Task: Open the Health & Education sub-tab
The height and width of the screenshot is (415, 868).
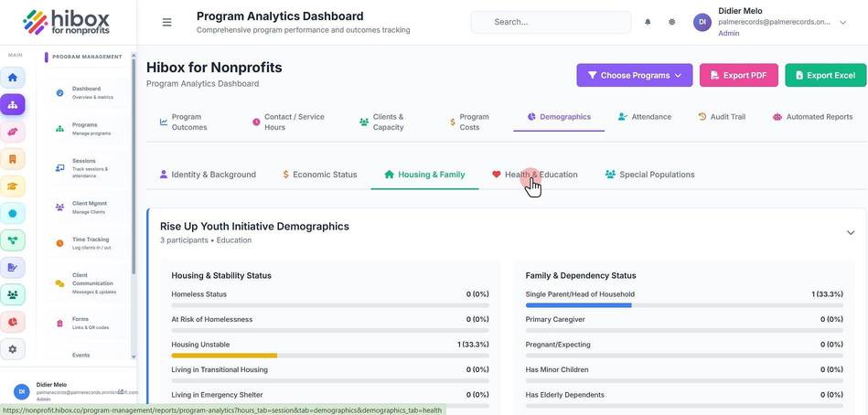Action: click(x=535, y=175)
